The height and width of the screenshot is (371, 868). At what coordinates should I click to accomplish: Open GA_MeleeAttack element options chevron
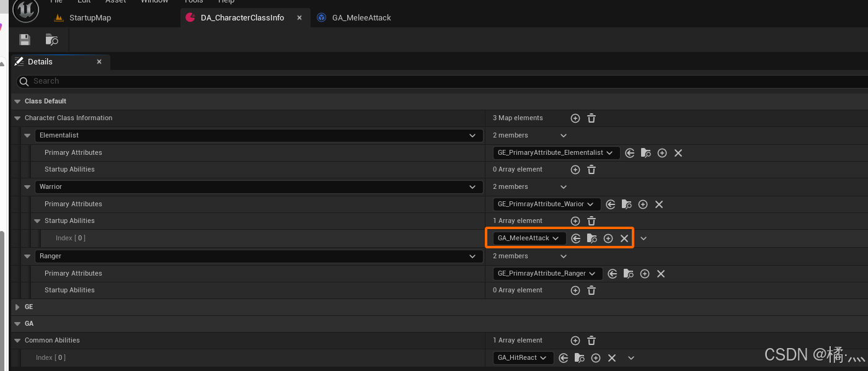[644, 238]
